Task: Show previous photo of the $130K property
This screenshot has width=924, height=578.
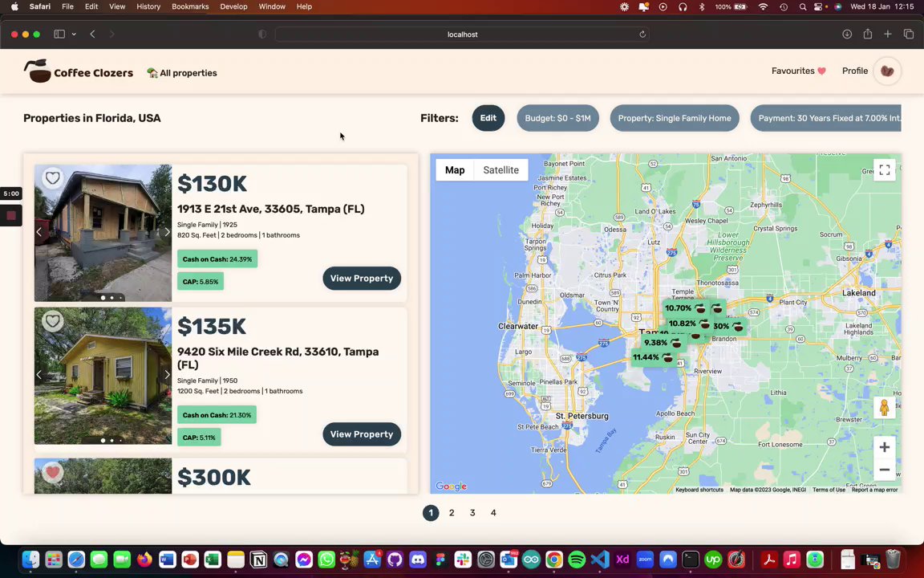Action: pyautogui.click(x=38, y=232)
